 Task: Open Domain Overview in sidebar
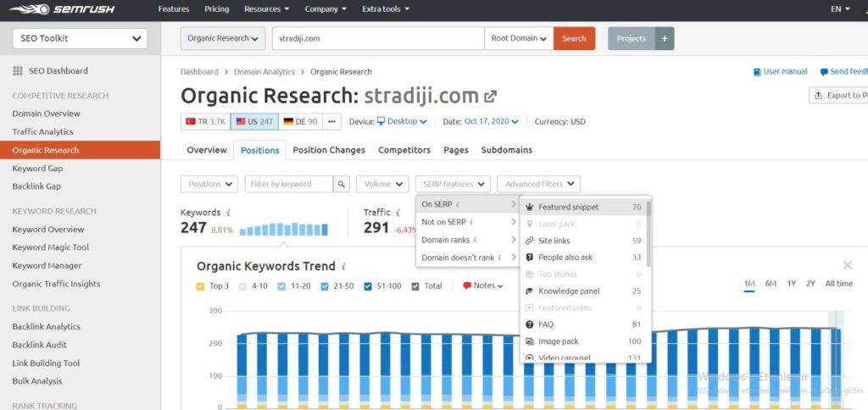tap(46, 114)
